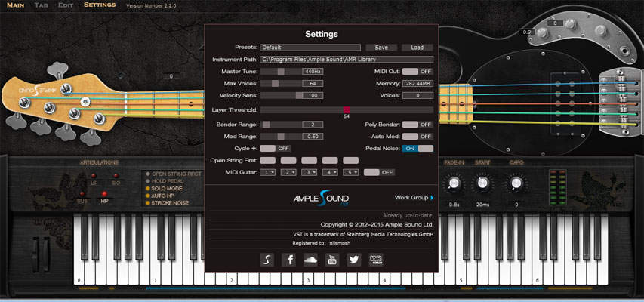Click the modulation wheel
The width and height of the screenshot is (644, 302).
[46, 255]
